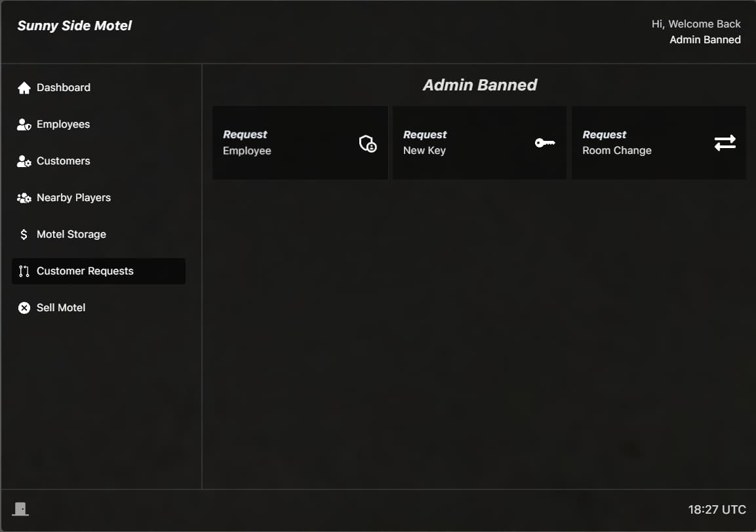Click the Customers gear-person icon
This screenshot has height=532, width=756.
coord(24,161)
